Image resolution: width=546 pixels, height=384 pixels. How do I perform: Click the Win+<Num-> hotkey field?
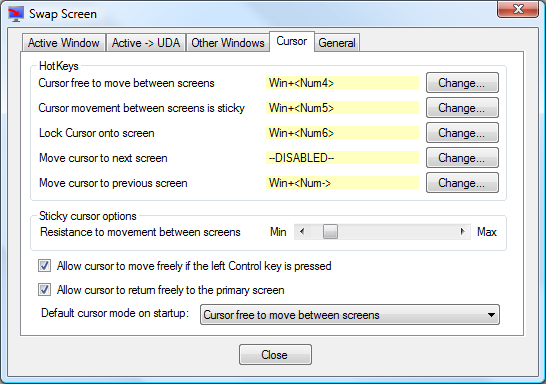342,183
